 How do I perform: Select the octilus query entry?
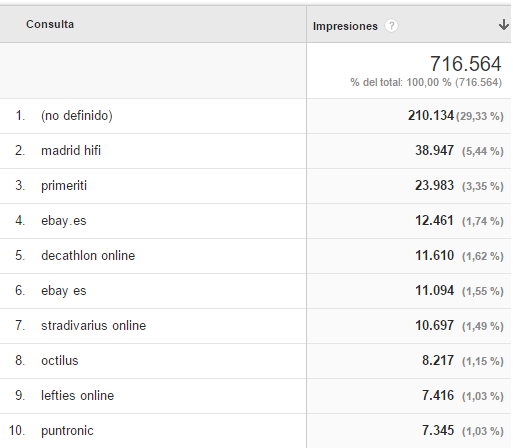[x=60, y=361]
